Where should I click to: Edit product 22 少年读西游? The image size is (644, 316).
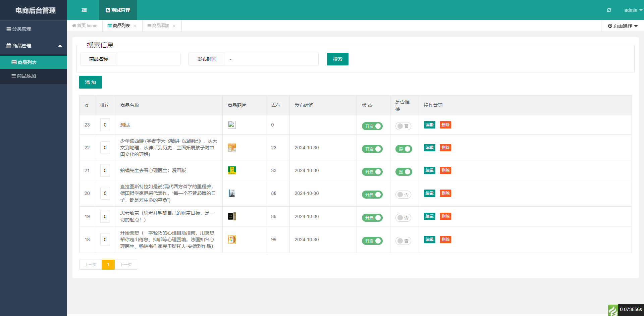click(x=430, y=148)
